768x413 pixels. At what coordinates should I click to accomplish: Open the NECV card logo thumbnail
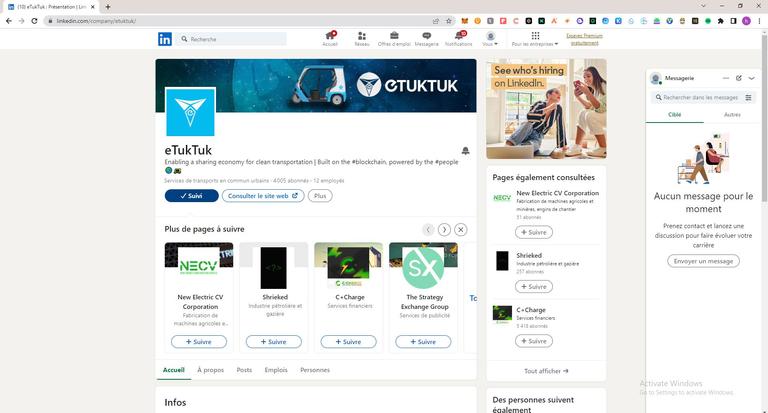click(x=198, y=267)
